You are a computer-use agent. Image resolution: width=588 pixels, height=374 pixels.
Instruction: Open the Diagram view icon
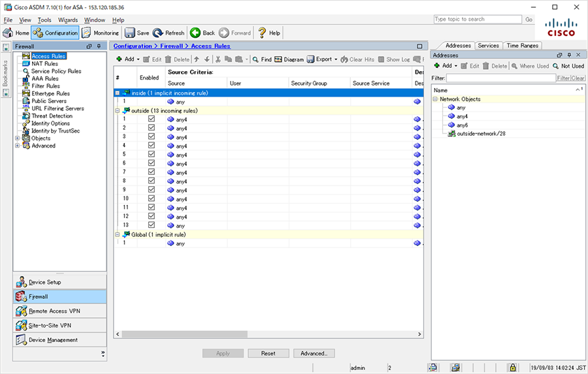coord(278,59)
